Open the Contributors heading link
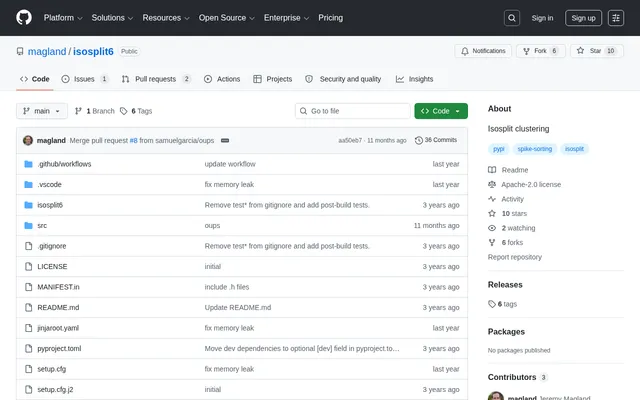 [x=517, y=377]
